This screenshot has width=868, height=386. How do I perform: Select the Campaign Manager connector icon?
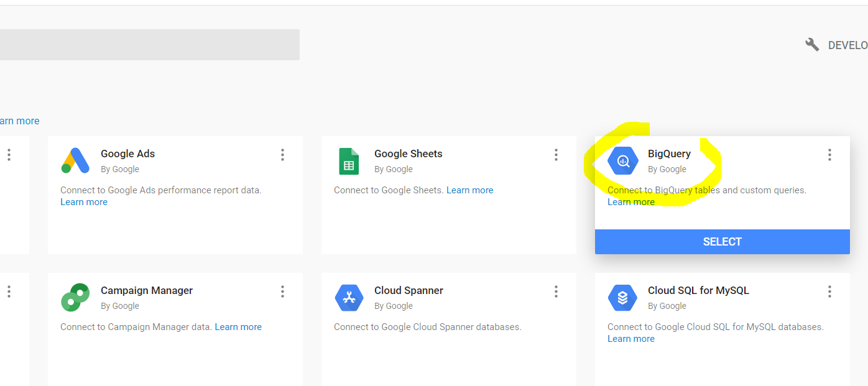pos(75,297)
